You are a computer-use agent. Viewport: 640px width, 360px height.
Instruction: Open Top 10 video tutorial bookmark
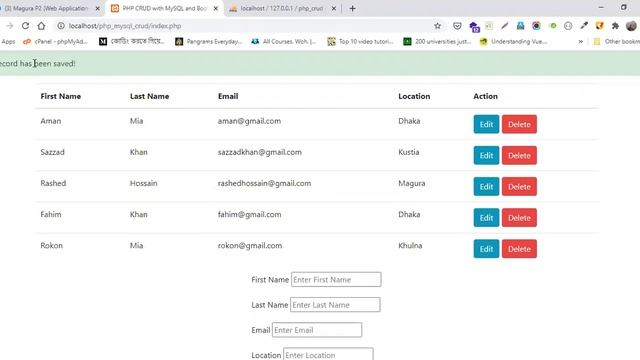pyautogui.click(x=360, y=41)
